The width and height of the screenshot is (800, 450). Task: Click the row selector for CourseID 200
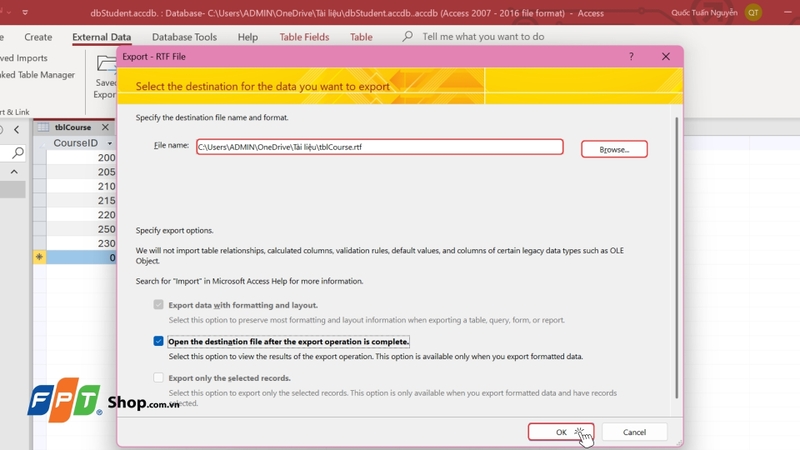[x=39, y=158]
